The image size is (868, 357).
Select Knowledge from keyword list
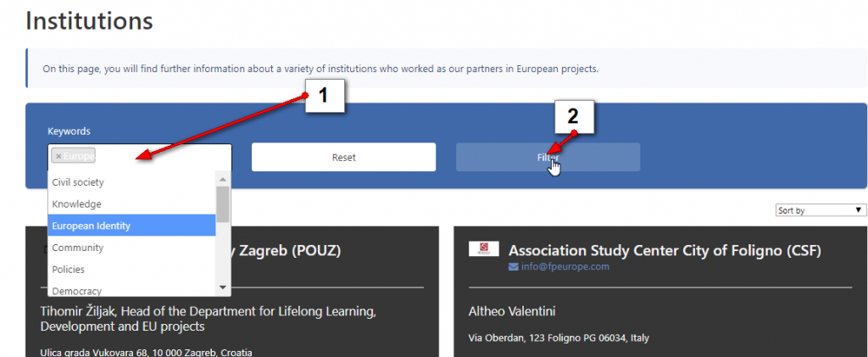click(x=131, y=204)
